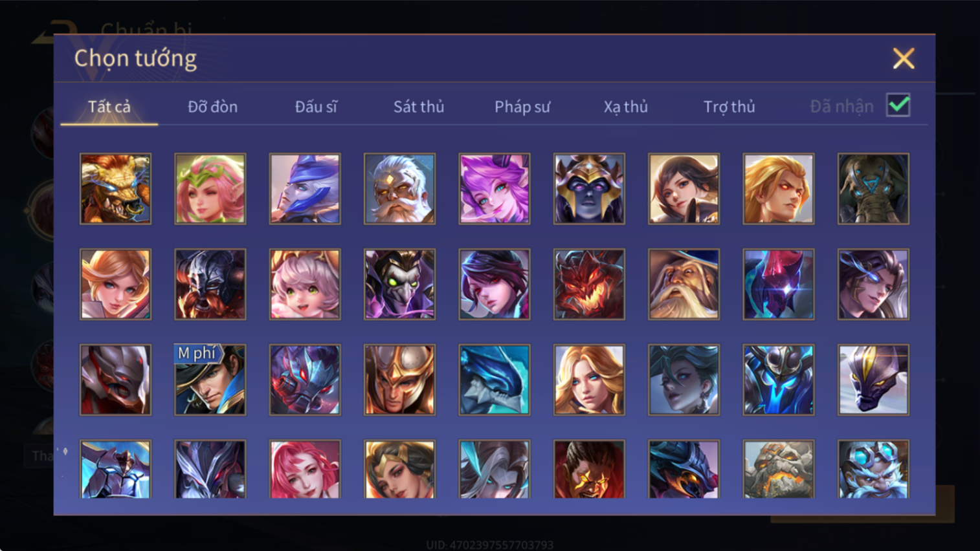Switch to the 'Pháp sư' tab
This screenshot has height=551, width=980.
click(522, 107)
